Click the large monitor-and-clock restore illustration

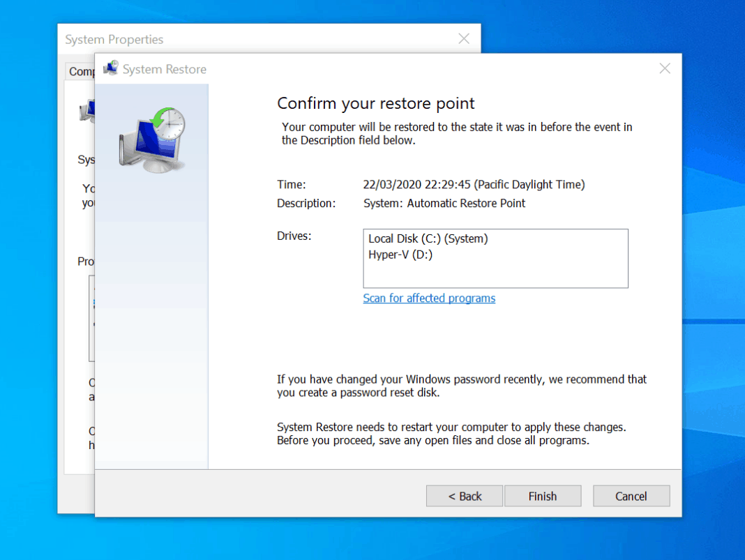pos(152,140)
